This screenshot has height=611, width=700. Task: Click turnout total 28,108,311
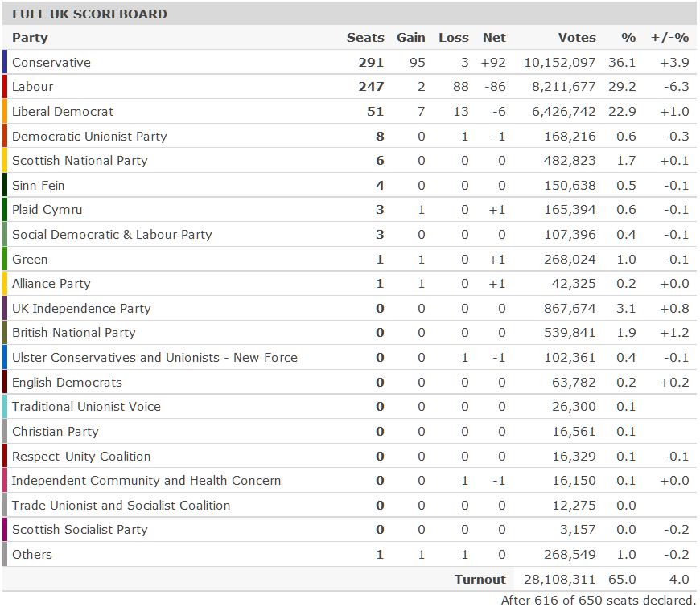click(x=560, y=580)
